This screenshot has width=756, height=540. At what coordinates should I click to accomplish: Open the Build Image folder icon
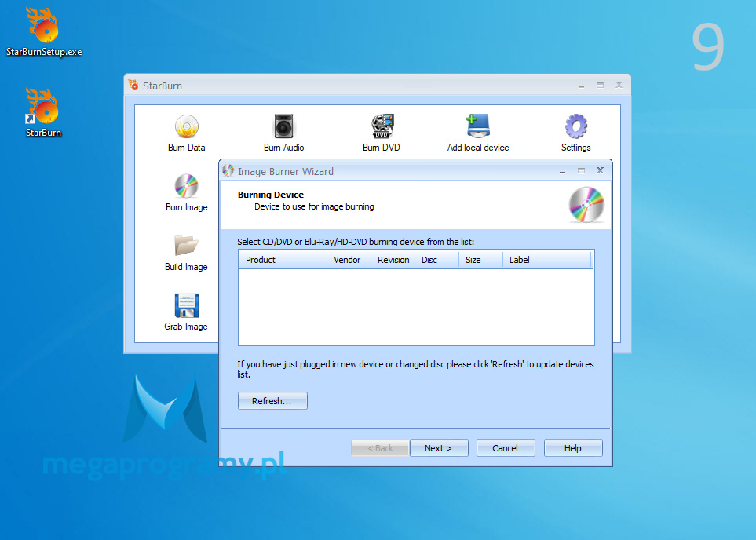coord(186,253)
